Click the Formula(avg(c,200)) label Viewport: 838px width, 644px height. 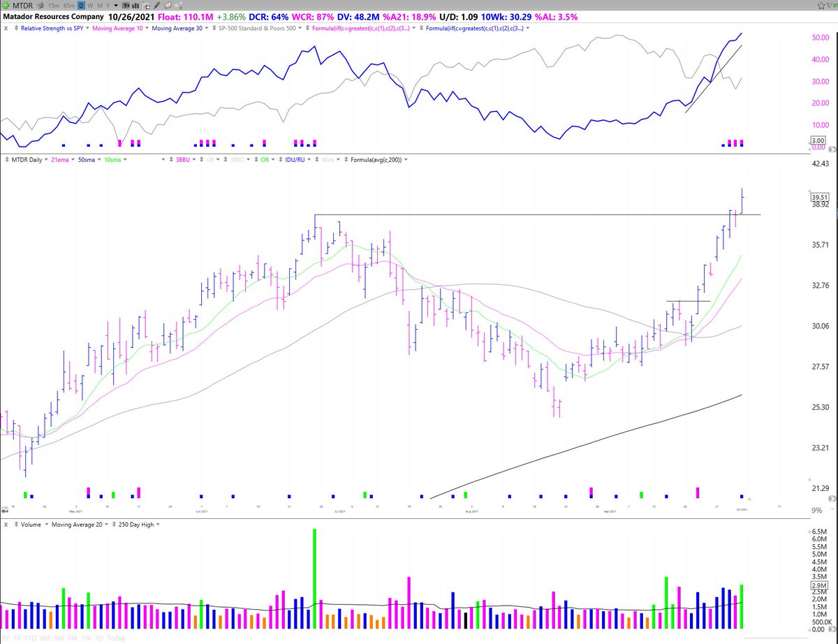coord(376,161)
